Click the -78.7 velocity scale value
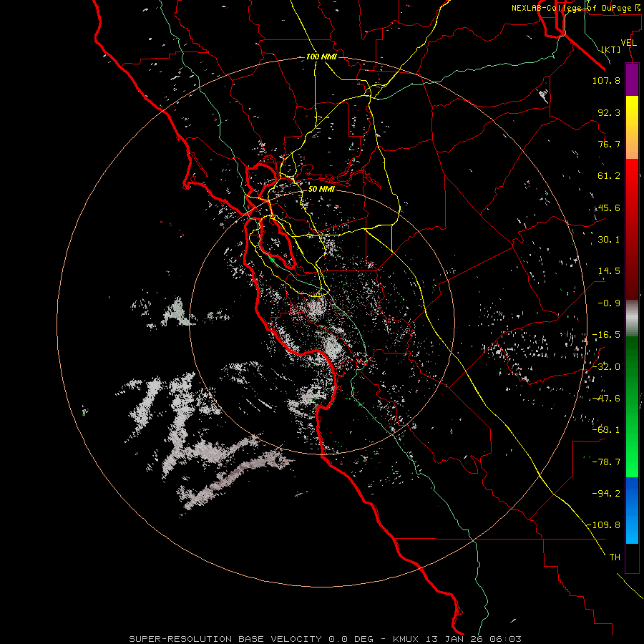Screen dimensions: 644x644 [606, 462]
